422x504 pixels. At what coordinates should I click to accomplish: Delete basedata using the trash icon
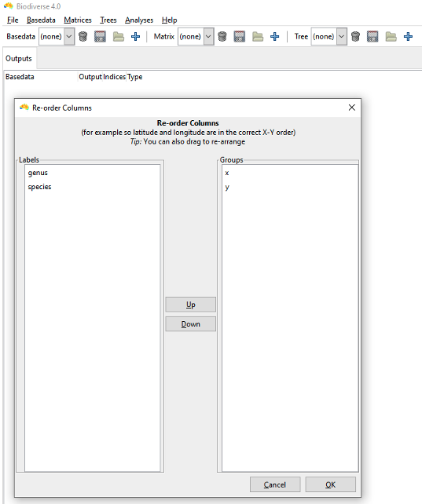(83, 36)
